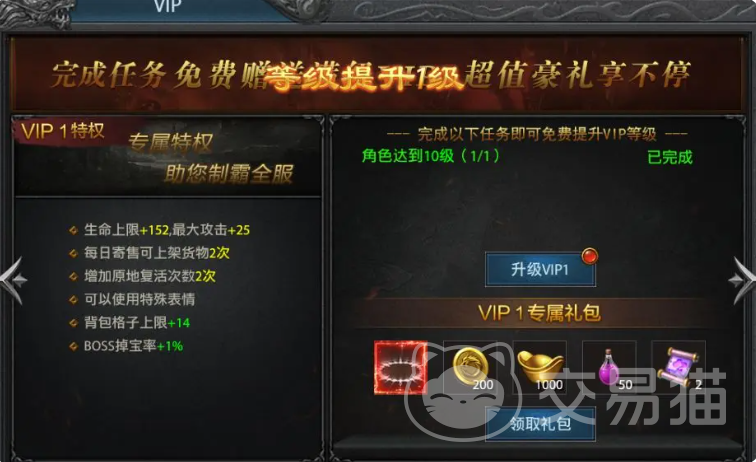Click the red ring item icon
Viewport: 756px width, 462px height.
(401, 367)
